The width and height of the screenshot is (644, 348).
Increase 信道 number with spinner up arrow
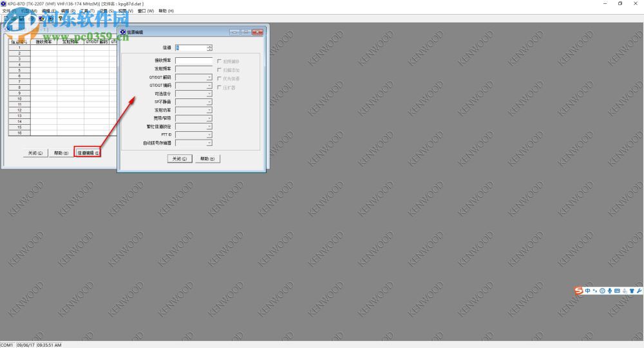[209, 46]
